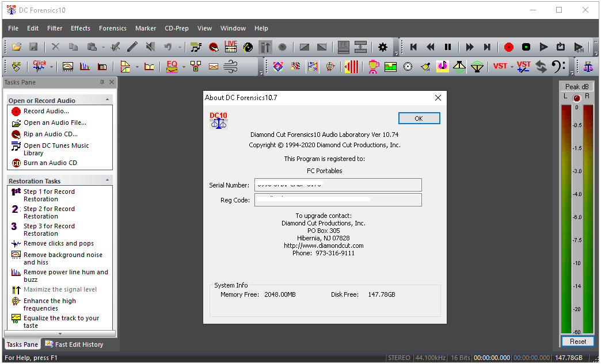The width and height of the screenshot is (601, 364).
Task: Open preferences with the gear icon
Action: (x=382, y=47)
